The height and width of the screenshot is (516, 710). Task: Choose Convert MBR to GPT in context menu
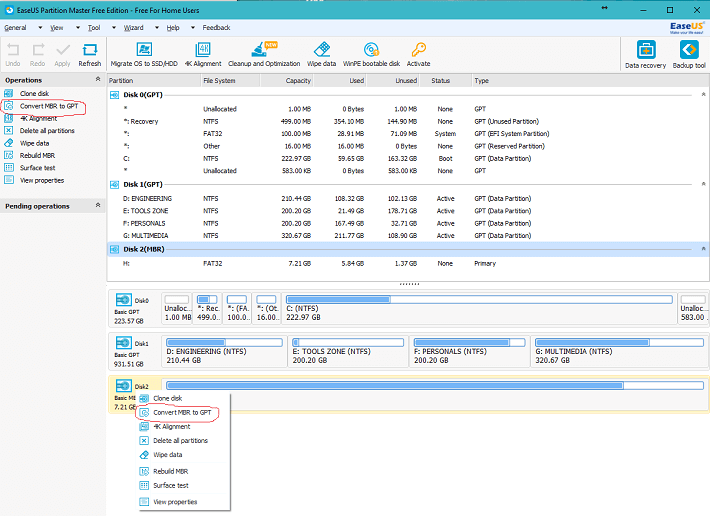[182, 413]
